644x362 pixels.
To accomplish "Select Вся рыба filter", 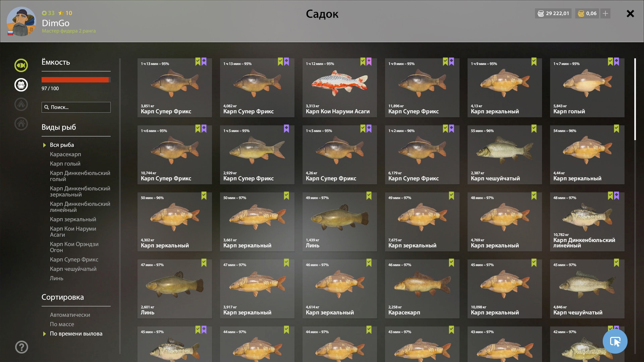I will click(62, 145).
